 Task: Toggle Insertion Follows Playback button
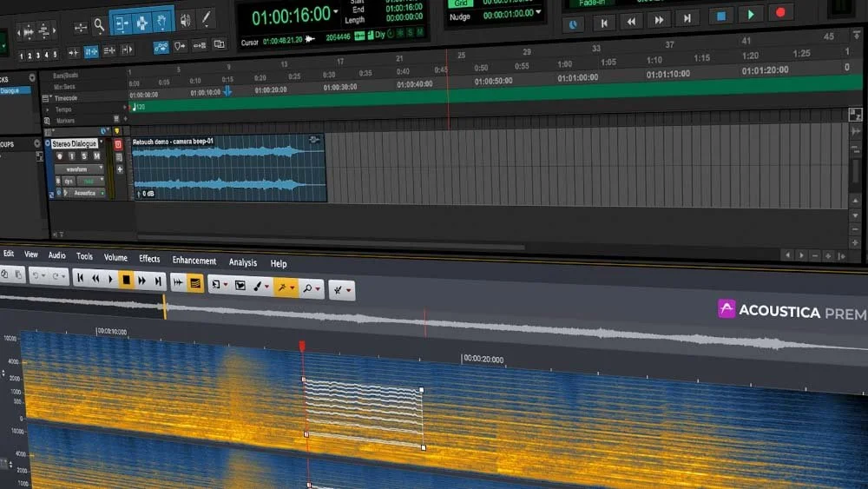[127, 50]
